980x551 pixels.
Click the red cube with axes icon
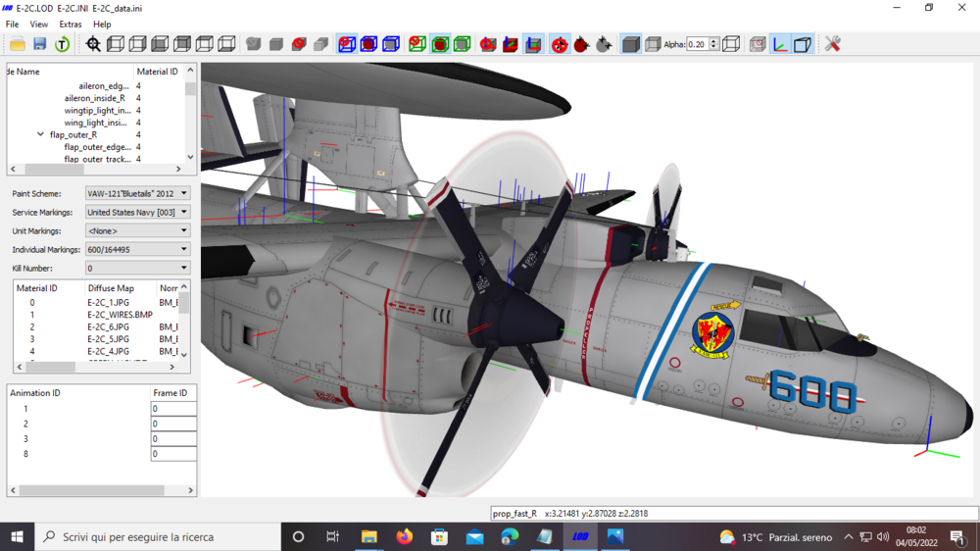point(511,44)
